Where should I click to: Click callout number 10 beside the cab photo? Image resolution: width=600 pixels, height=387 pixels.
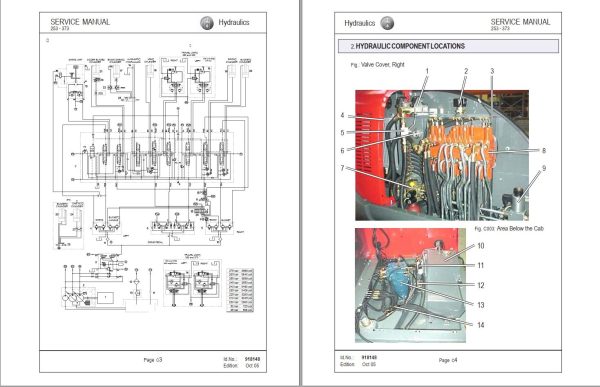point(481,246)
